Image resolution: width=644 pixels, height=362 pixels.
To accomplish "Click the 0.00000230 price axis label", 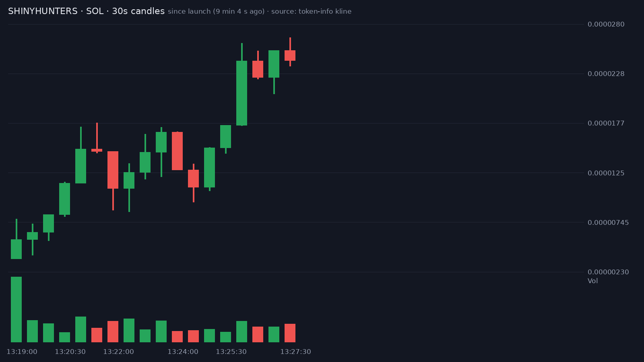I will pyautogui.click(x=608, y=272).
